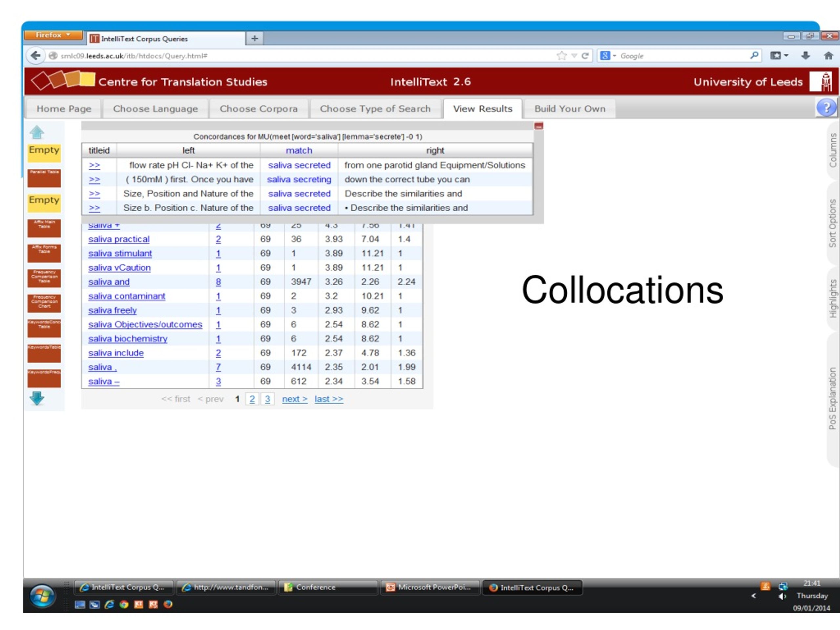Click in the Google search input field
Viewport: 840px width, 630px height.
coord(683,56)
